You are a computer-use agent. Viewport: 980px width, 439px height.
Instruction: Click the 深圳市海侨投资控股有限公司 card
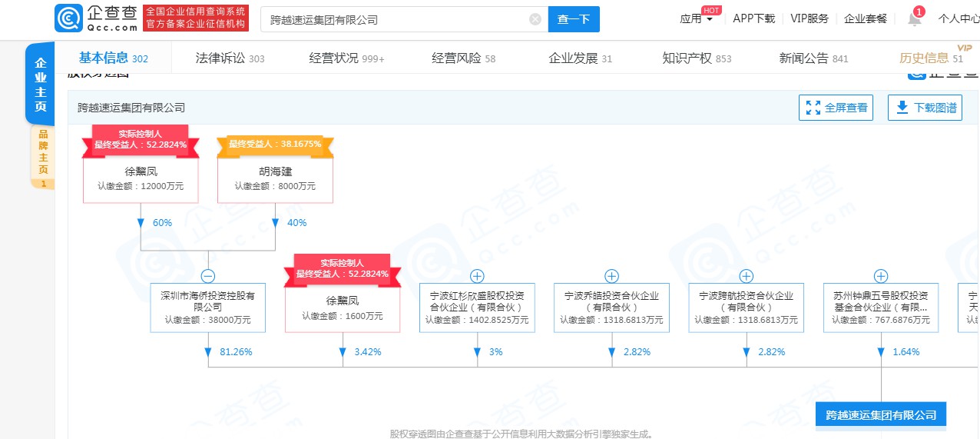click(x=207, y=308)
